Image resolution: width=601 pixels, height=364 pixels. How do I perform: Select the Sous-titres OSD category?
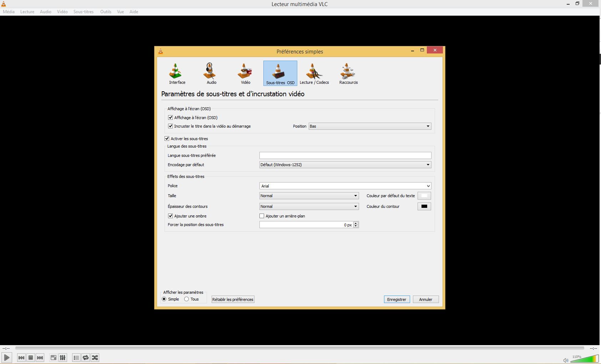[280, 73]
